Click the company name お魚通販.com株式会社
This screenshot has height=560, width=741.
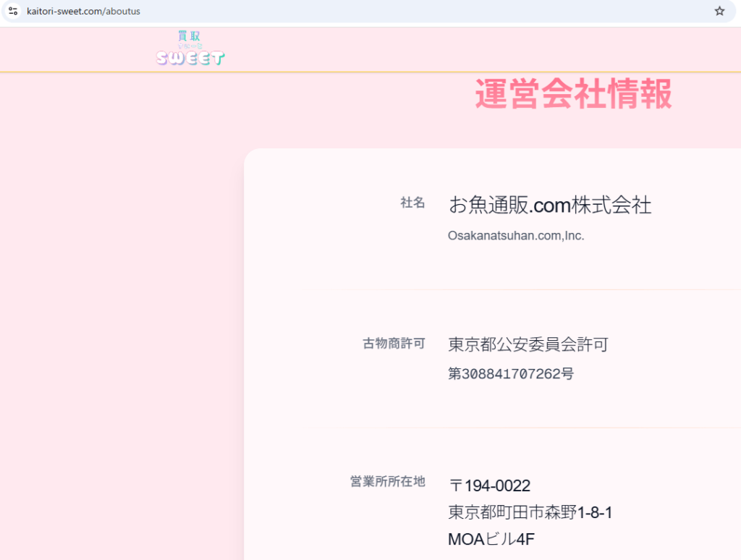550,205
